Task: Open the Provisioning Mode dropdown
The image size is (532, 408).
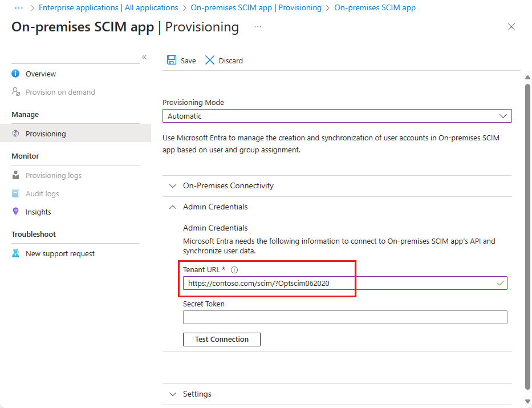Action: click(337, 116)
